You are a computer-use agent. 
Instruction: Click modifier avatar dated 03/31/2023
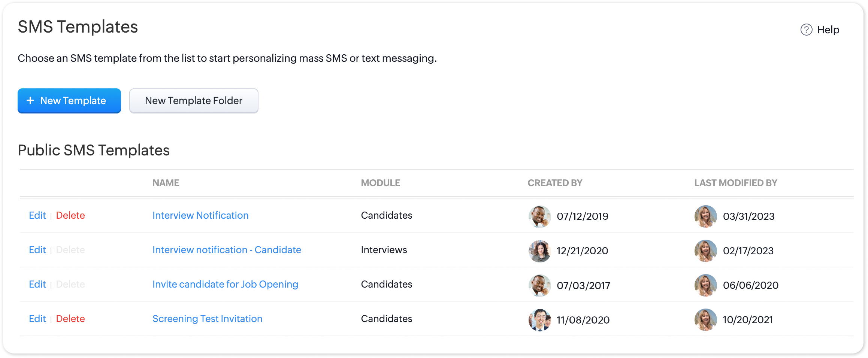click(705, 216)
